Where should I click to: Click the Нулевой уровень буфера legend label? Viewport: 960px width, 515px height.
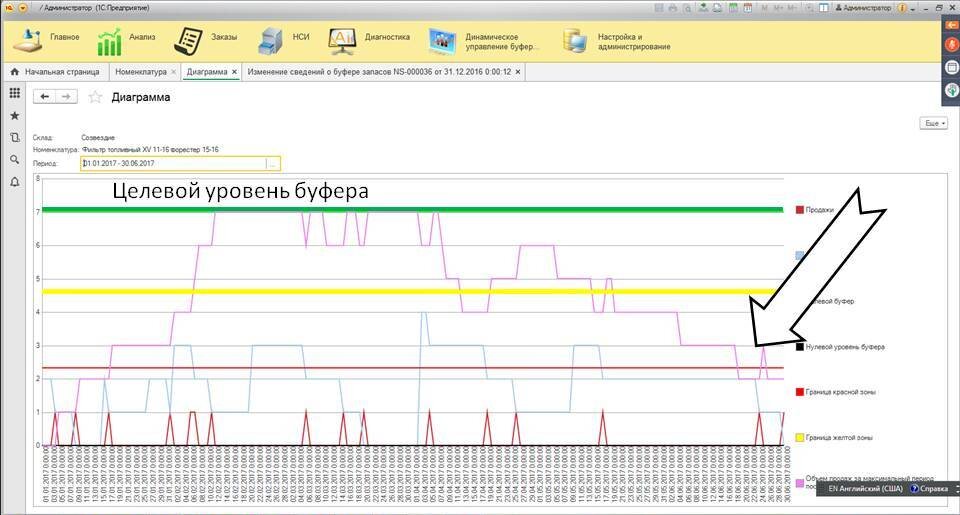pyautogui.click(x=845, y=347)
